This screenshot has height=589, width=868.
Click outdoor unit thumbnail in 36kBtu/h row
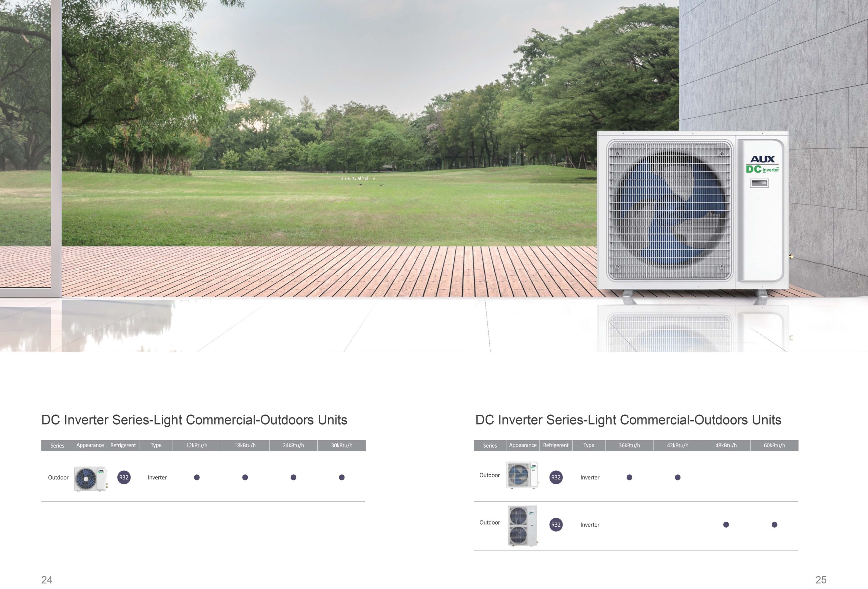click(522, 475)
